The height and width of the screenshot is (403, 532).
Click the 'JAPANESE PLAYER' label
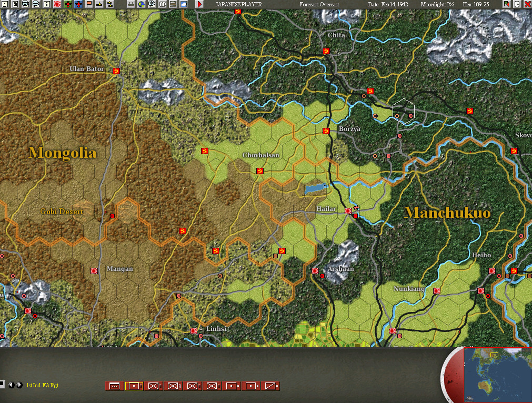(x=238, y=4)
